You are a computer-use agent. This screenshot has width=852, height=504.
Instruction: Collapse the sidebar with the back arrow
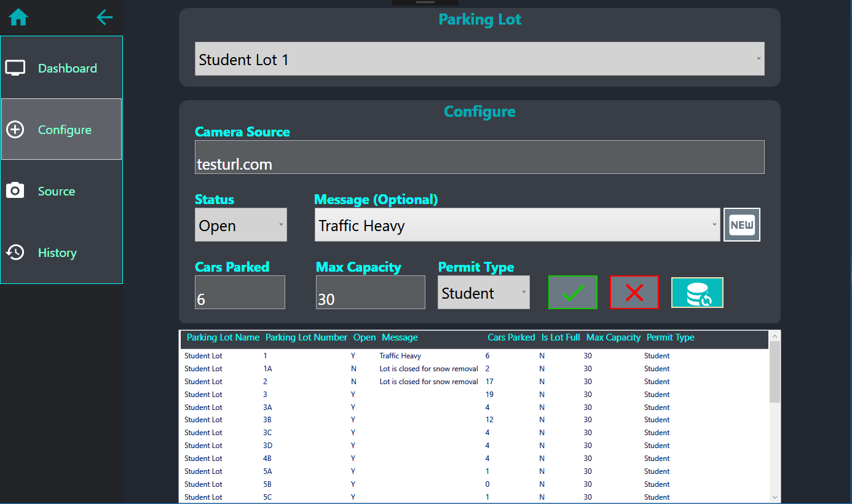tap(105, 17)
